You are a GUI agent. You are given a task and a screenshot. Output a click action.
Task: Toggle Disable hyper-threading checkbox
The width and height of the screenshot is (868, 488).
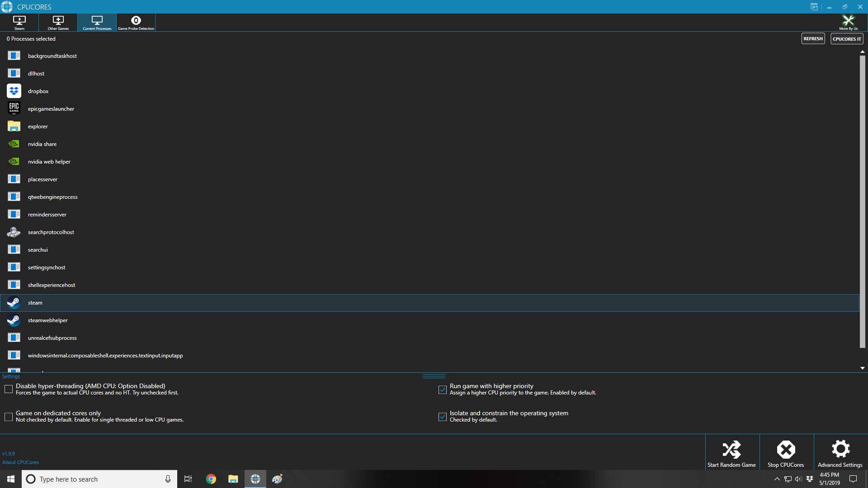(8, 389)
